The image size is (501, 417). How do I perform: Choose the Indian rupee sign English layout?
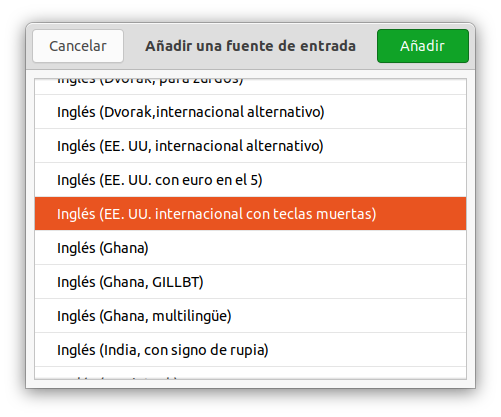click(250, 350)
